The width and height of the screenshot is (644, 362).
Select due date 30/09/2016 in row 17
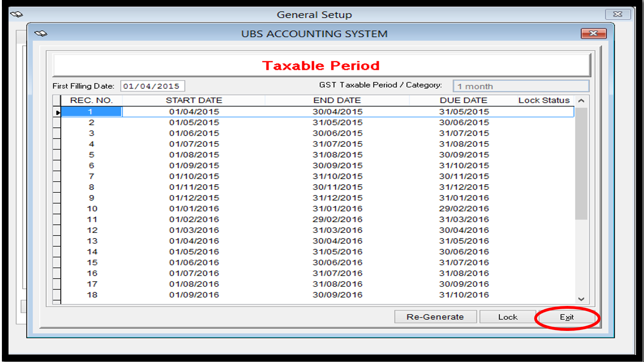[464, 284]
